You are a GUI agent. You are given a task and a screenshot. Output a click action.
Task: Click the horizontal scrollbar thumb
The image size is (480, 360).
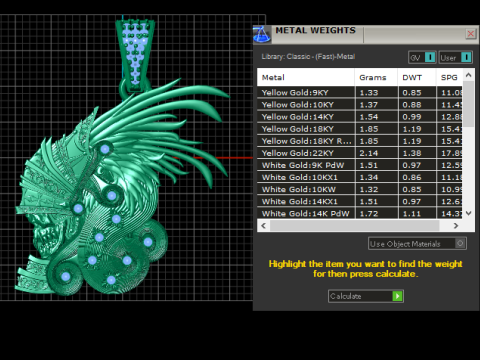[x=354, y=226]
